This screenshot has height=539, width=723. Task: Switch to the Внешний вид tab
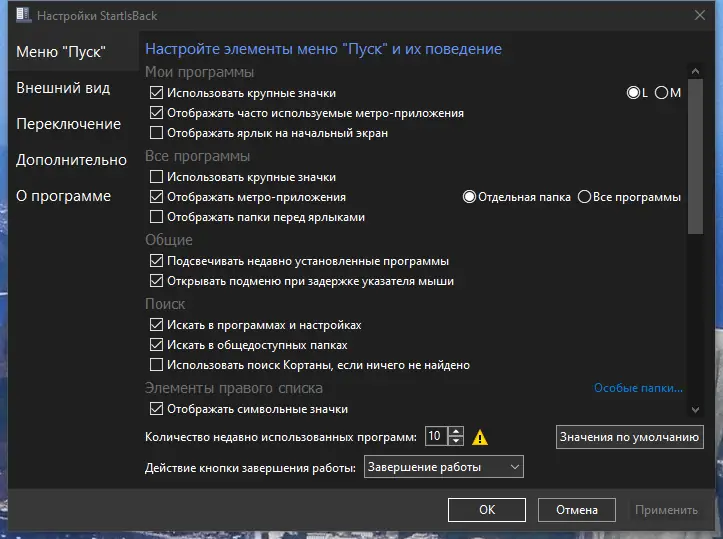coord(63,88)
